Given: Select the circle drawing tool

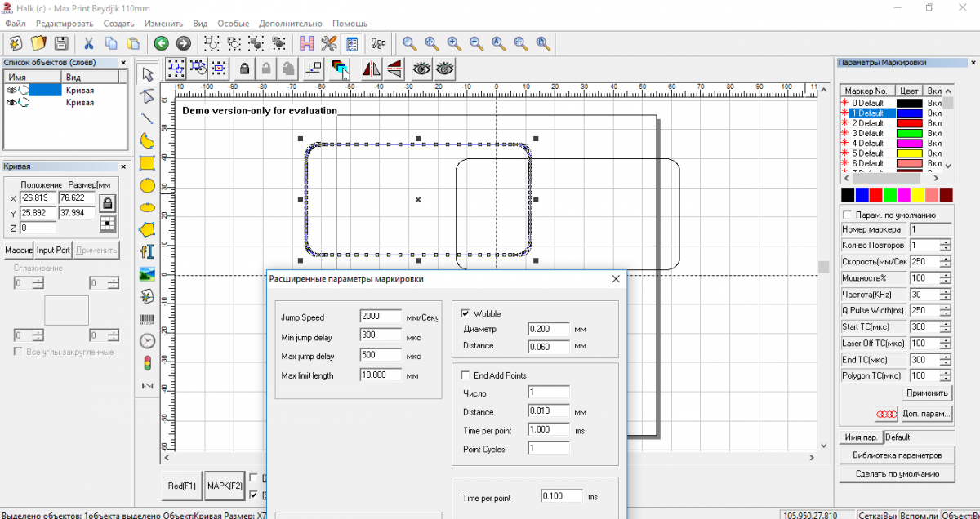Looking at the screenshot, I should 147,185.
